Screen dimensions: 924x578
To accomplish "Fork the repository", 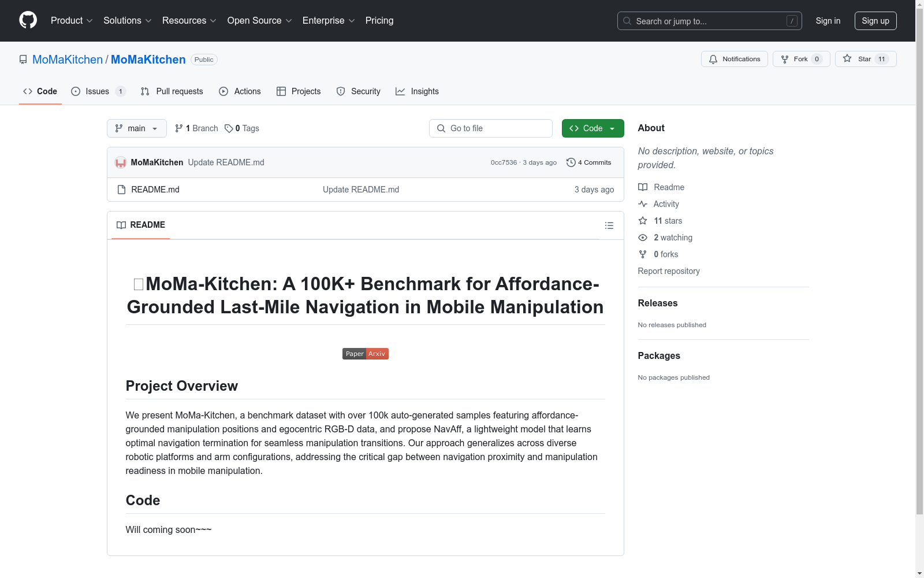I will pos(802,59).
